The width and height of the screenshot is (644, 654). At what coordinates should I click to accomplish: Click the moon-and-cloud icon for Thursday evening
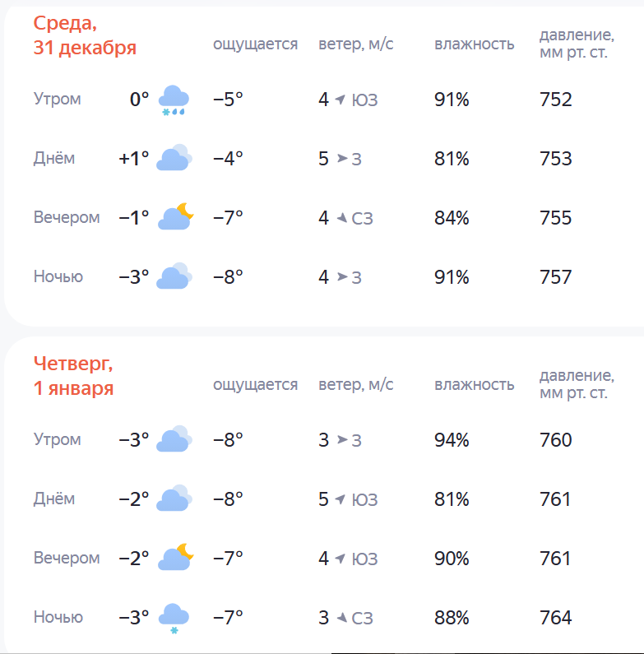(x=175, y=558)
